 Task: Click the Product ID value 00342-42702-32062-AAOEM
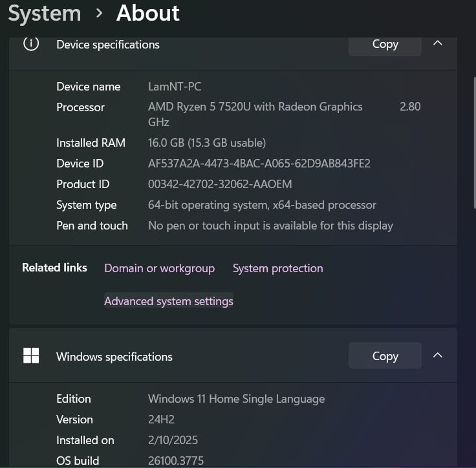click(220, 184)
